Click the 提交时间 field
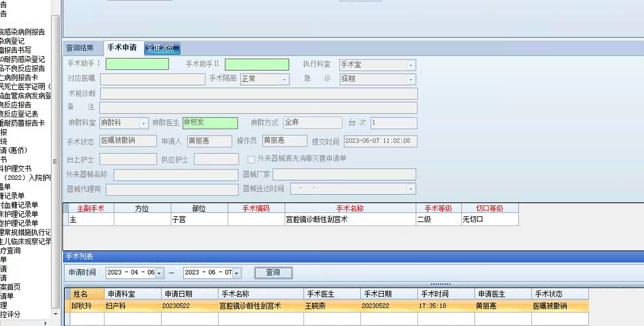644x326 pixels. coord(381,141)
